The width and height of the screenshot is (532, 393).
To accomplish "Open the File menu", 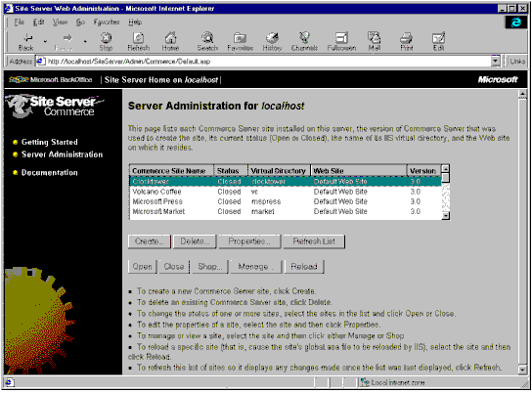I will (19, 22).
